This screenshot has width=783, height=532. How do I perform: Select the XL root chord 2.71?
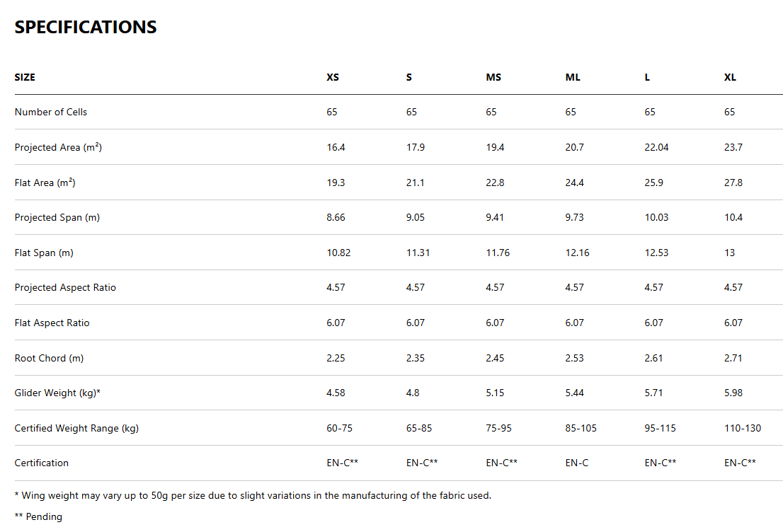pyautogui.click(x=733, y=358)
